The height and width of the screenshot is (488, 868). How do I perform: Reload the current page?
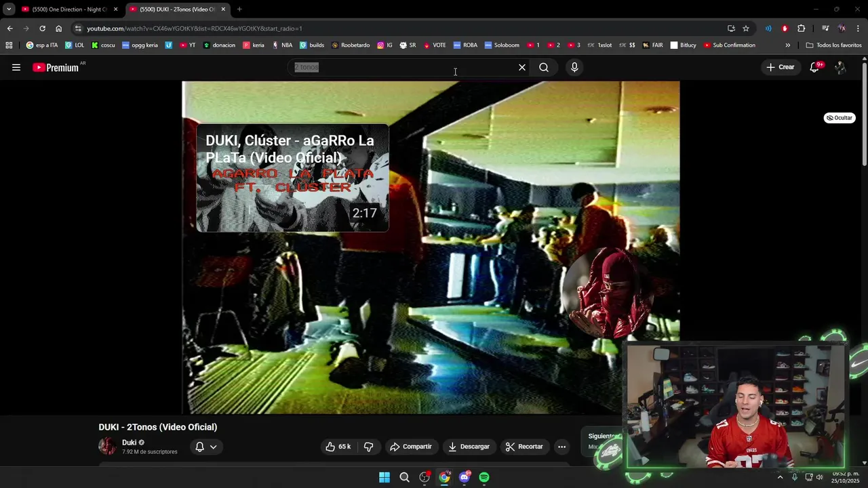pos(42,28)
